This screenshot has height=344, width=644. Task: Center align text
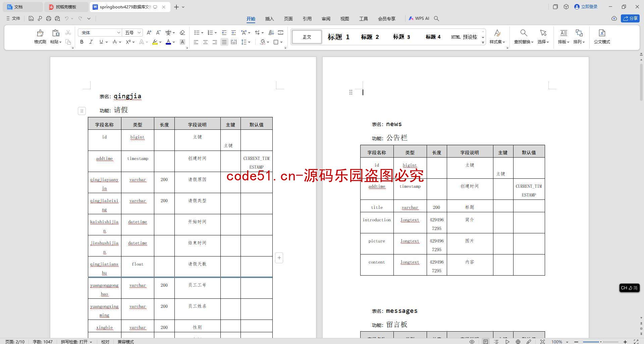(205, 42)
